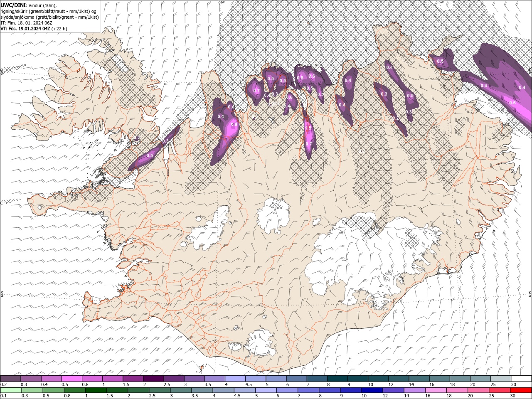This screenshot has height=399, width=532.
Task: Click the 0.2 label under the snow legend
Action: coord(3,384)
